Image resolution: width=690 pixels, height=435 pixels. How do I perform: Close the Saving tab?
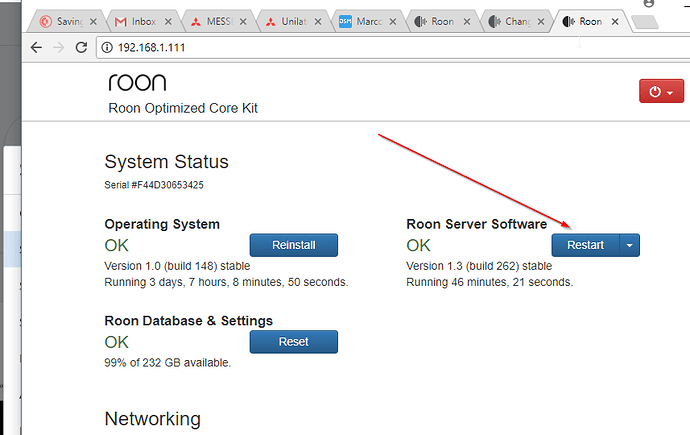[x=93, y=22]
